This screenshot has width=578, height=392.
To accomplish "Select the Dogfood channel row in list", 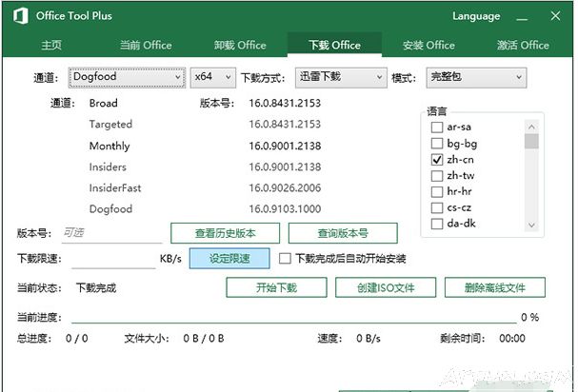I will [110, 209].
